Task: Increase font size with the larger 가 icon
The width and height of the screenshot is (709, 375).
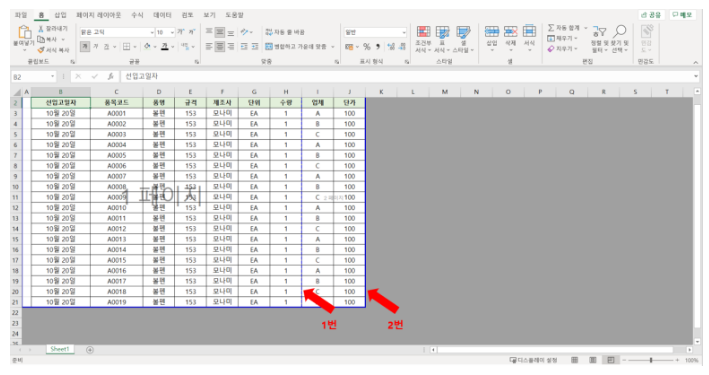Action: tap(181, 32)
